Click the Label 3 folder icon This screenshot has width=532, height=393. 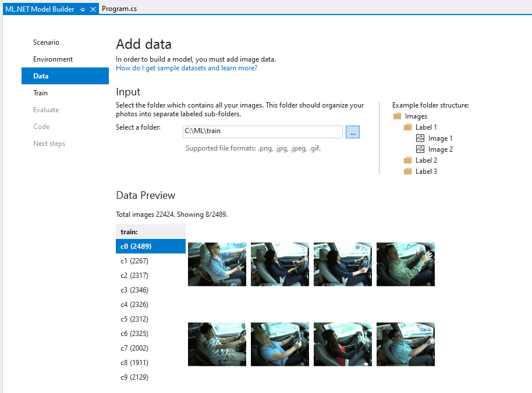tap(408, 172)
